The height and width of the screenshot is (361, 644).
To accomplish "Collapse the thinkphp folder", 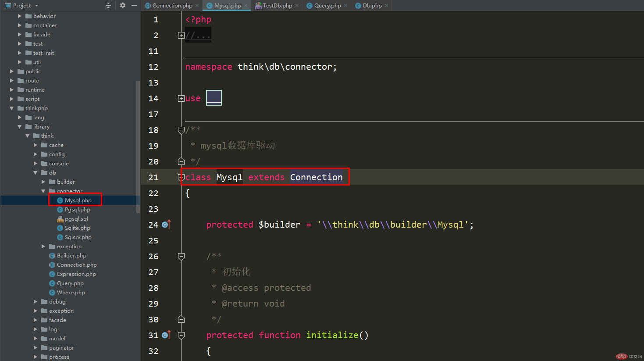I will 11,108.
